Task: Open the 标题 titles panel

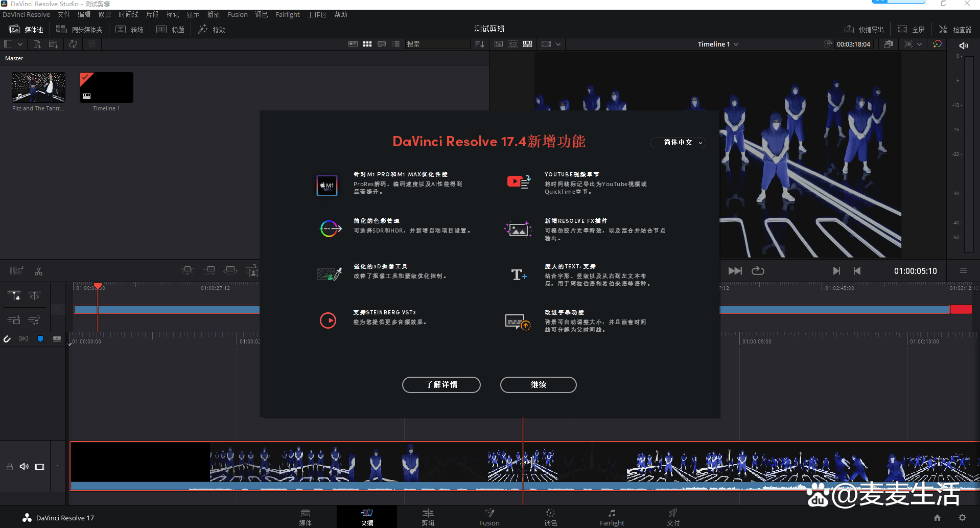Action: (x=171, y=30)
